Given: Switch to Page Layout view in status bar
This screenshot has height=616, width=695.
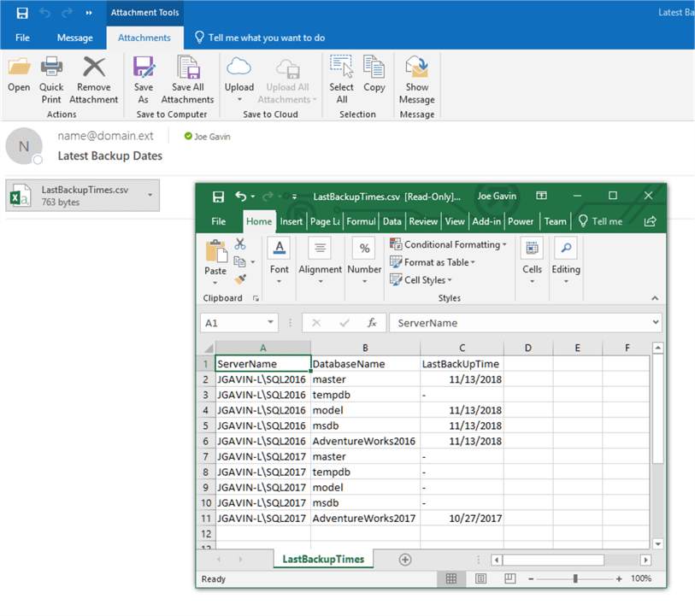Looking at the screenshot, I should pos(480,579).
